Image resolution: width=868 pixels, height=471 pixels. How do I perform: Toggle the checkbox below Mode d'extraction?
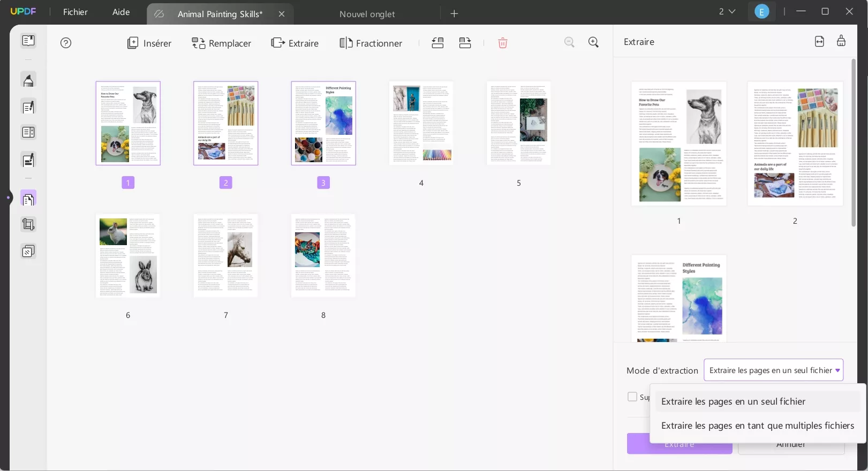pos(632,397)
